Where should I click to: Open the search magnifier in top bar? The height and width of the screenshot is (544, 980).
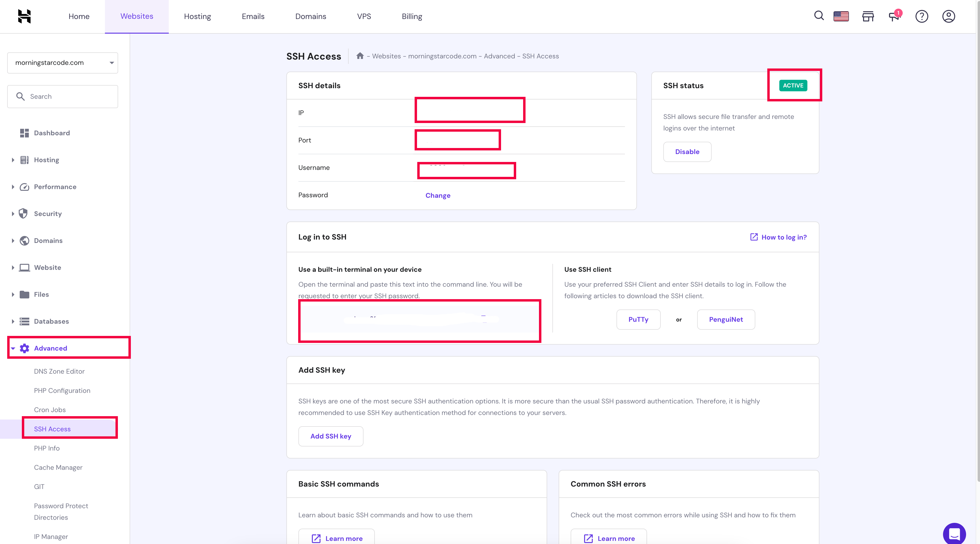[819, 16]
